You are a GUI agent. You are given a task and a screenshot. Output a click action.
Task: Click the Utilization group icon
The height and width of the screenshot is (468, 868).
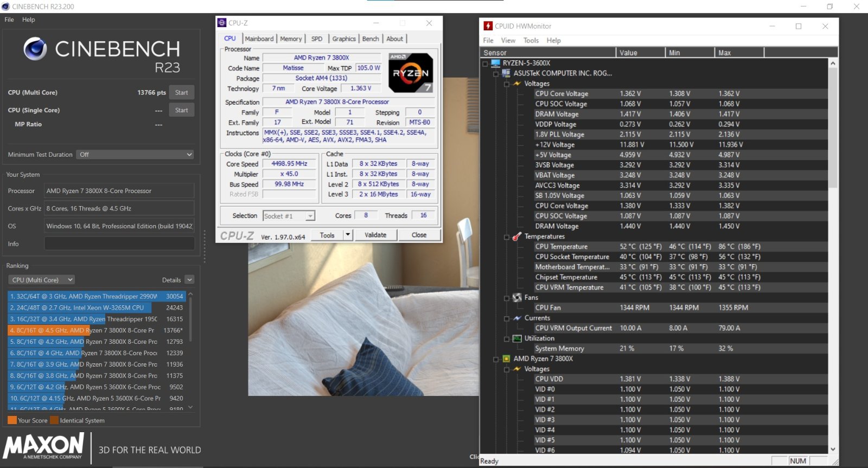pos(517,338)
